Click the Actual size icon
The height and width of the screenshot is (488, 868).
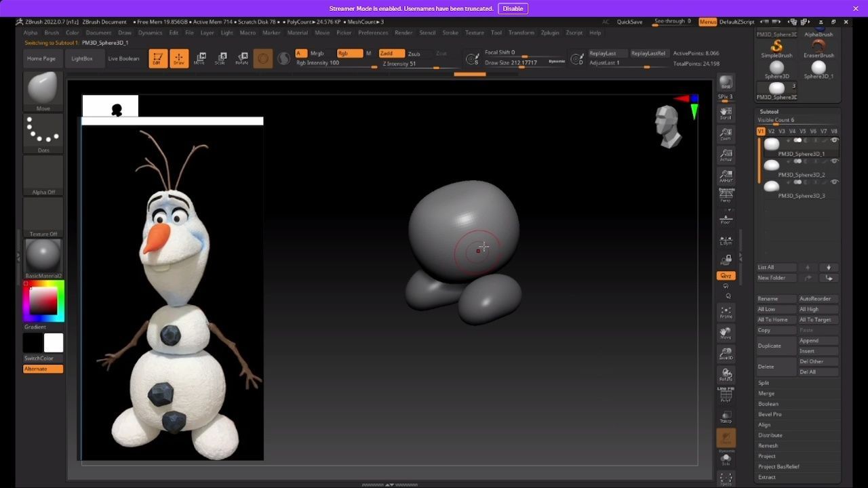[x=726, y=155]
